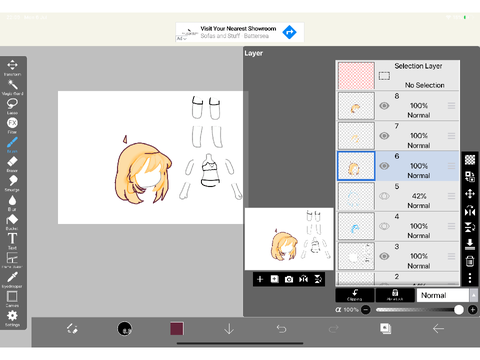Hide layer 8 with its eye icon
This screenshot has height=360, width=480.
coord(384,106)
